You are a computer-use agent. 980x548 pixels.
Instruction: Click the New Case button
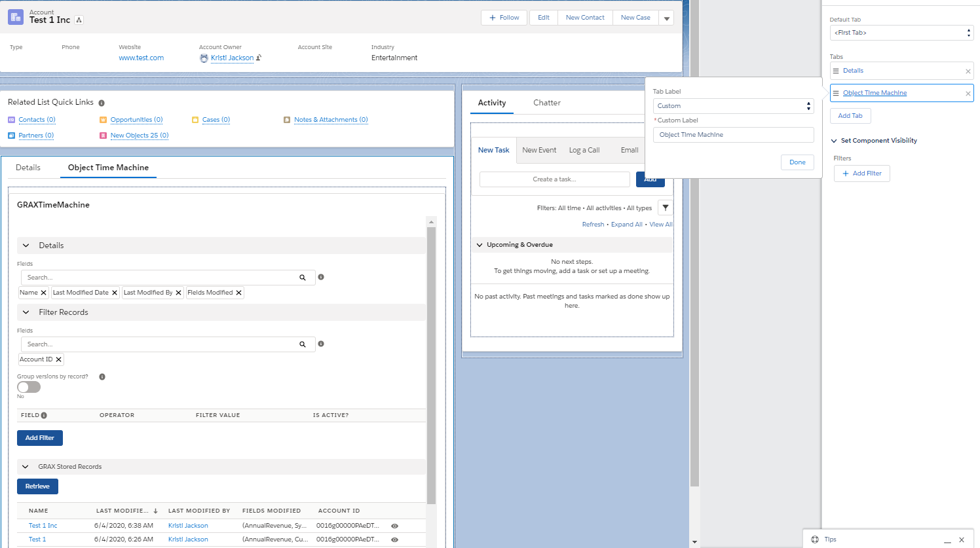pyautogui.click(x=635, y=18)
